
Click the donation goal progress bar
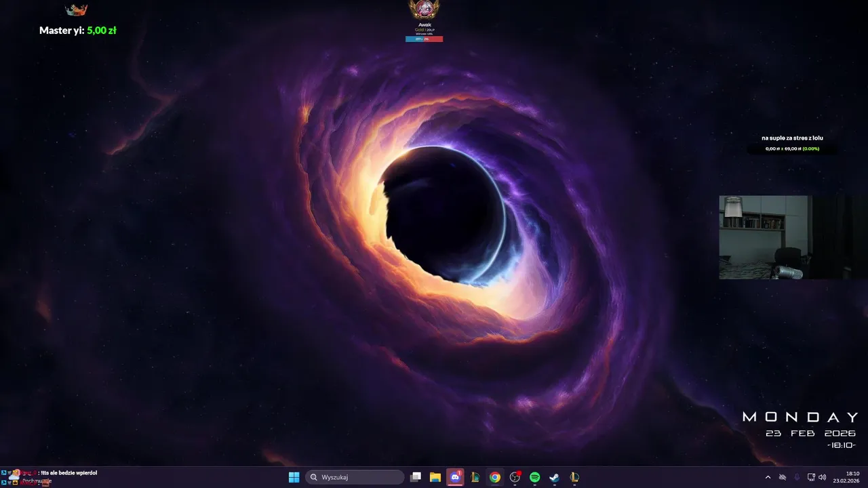(792, 148)
